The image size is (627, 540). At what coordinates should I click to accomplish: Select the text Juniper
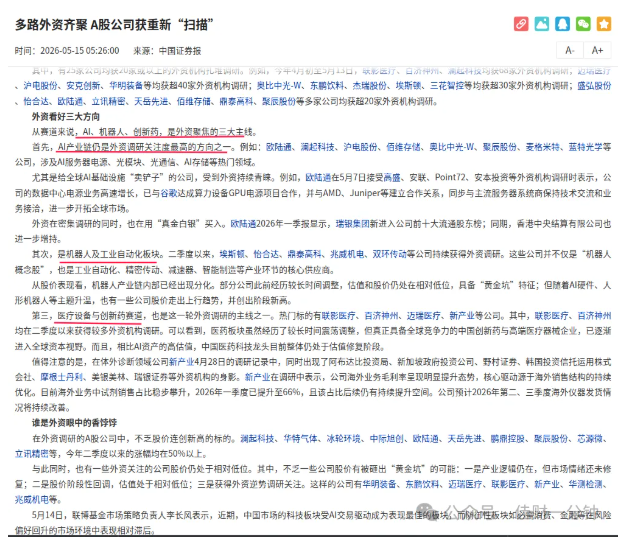[x=365, y=193]
